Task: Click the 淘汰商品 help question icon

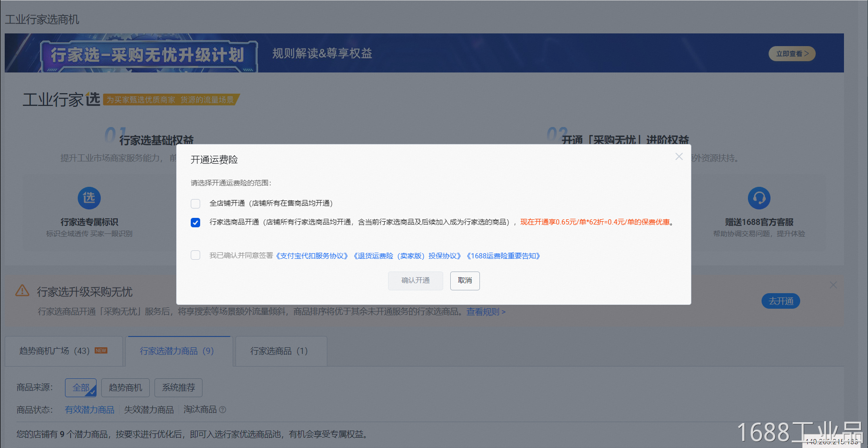Action: tap(223, 410)
